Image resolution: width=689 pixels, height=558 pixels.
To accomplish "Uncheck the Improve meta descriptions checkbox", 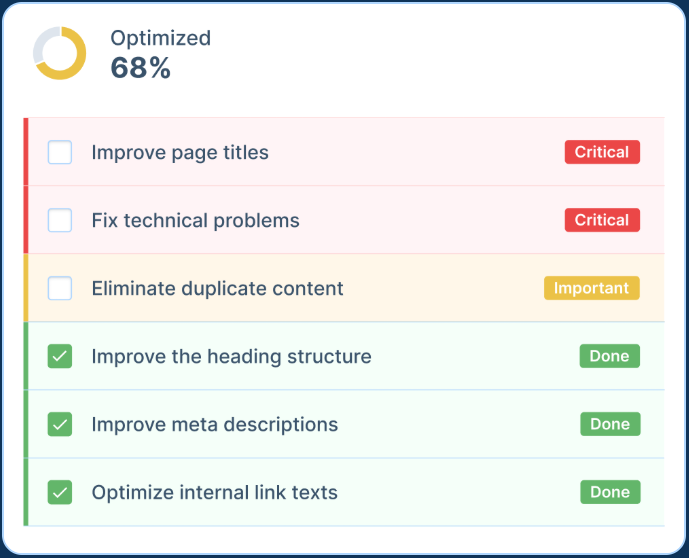I will (x=60, y=424).
